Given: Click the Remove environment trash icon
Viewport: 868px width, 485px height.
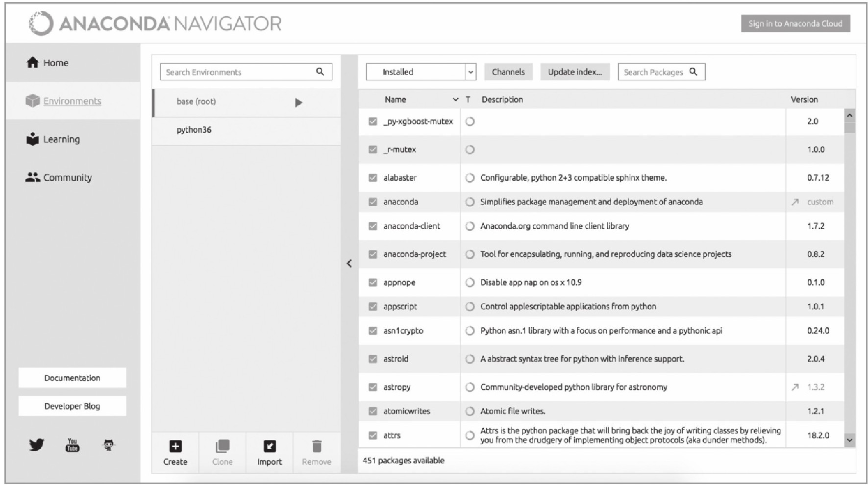Looking at the screenshot, I should pyautogui.click(x=317, y=446).
